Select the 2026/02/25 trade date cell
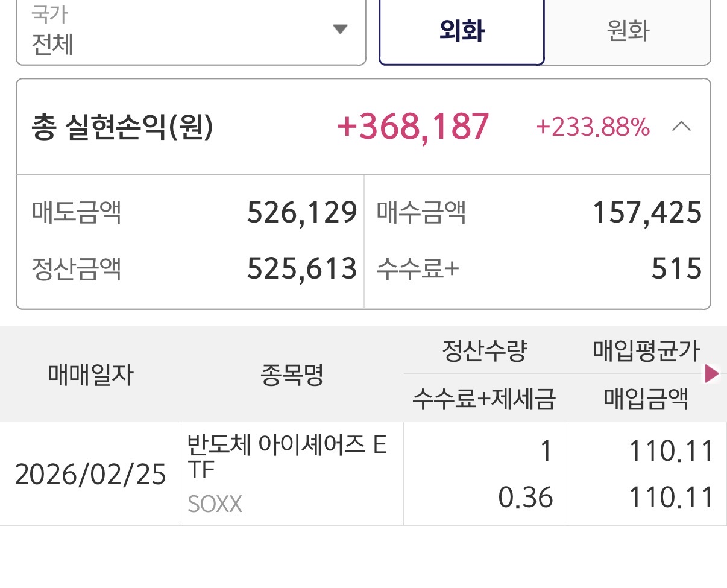The image size is (727, 588). click(x=90, y=475)
